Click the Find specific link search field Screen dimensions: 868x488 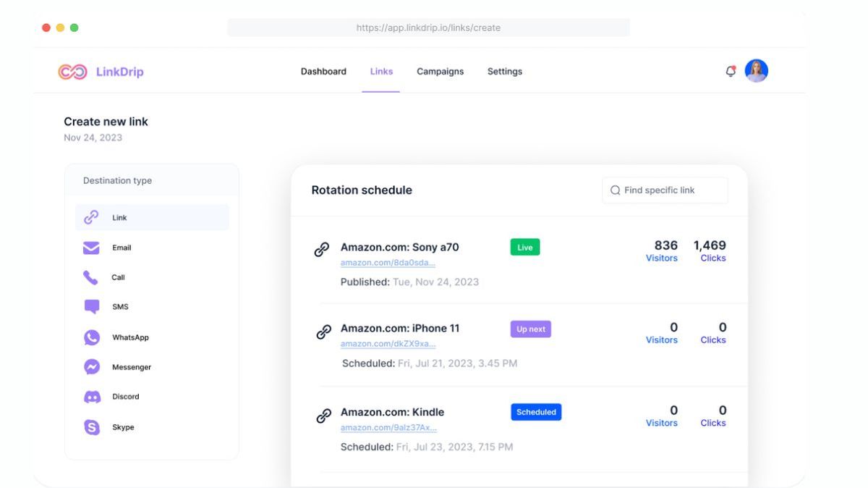tap(665, 190)
